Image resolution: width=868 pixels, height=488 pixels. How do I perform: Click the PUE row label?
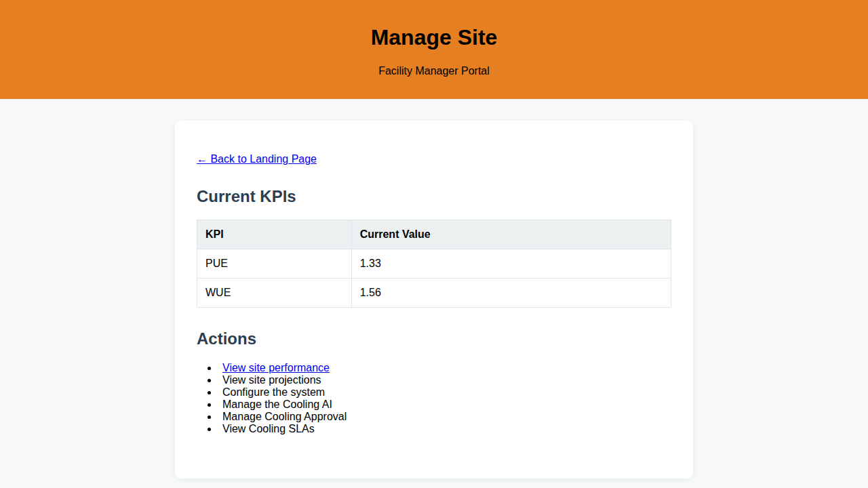point(216,263)
